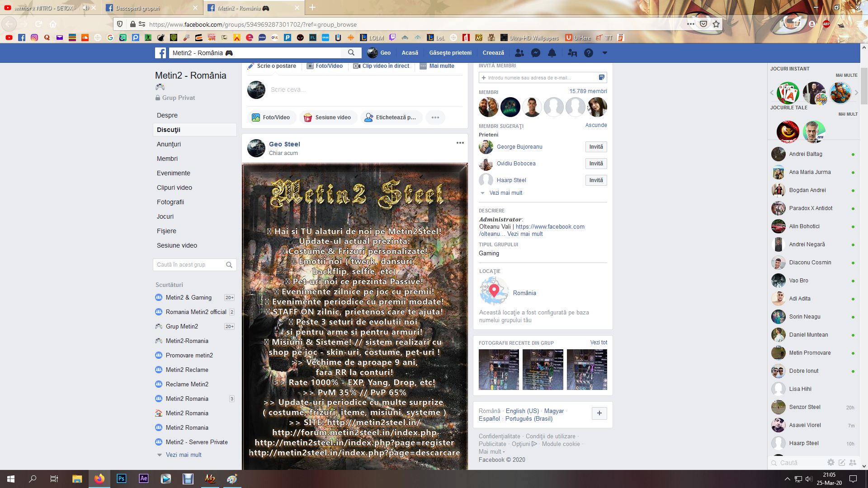
Task: Launch Photoshop from the taskbar
Action: click(121, 479)
